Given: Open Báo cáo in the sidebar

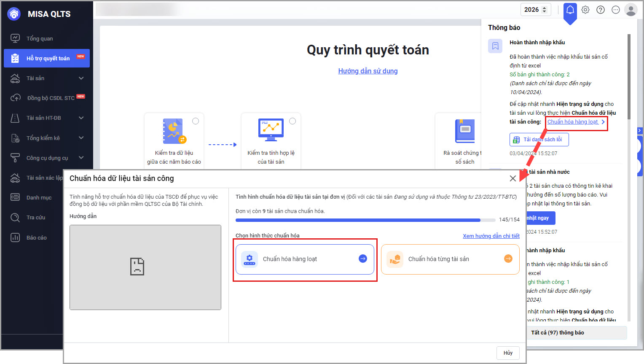Looking at the screenshot, I should pyautogui.click(x=36, y=237).
